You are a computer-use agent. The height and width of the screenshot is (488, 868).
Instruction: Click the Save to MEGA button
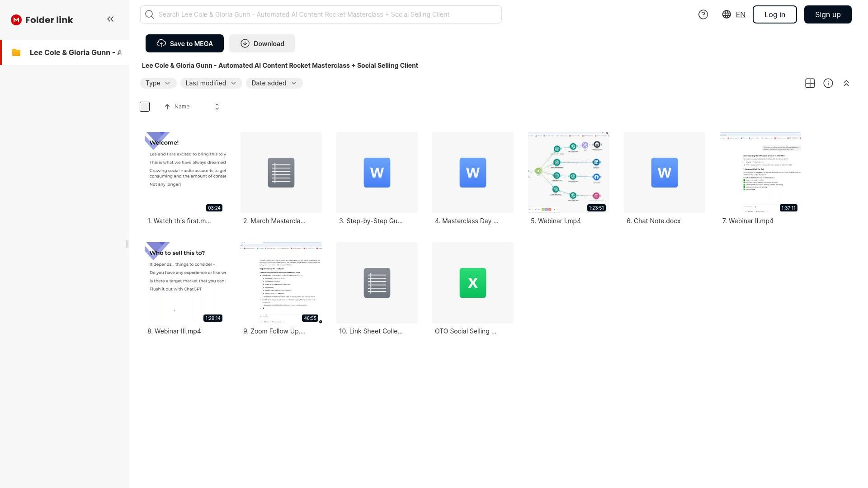pyautogui.click(x=184, y=43)
